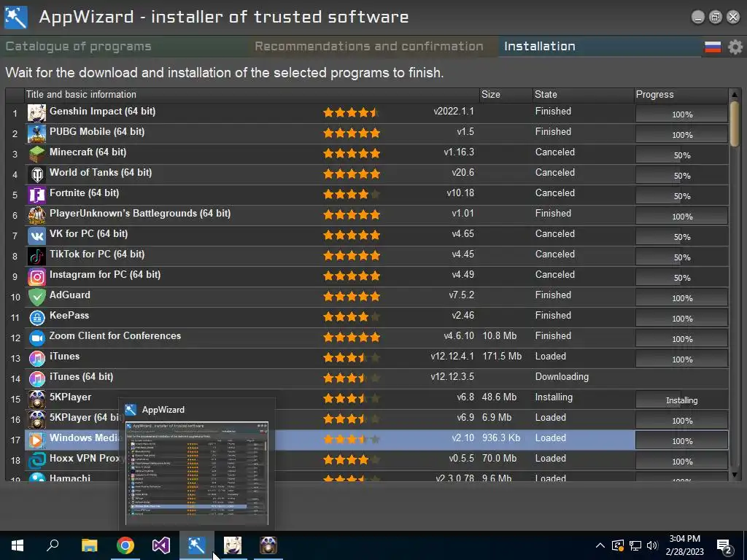Click the Downloading state of iTunes (64 bit)
This screenshot has height=560, width=747.
tap(562, 377)
